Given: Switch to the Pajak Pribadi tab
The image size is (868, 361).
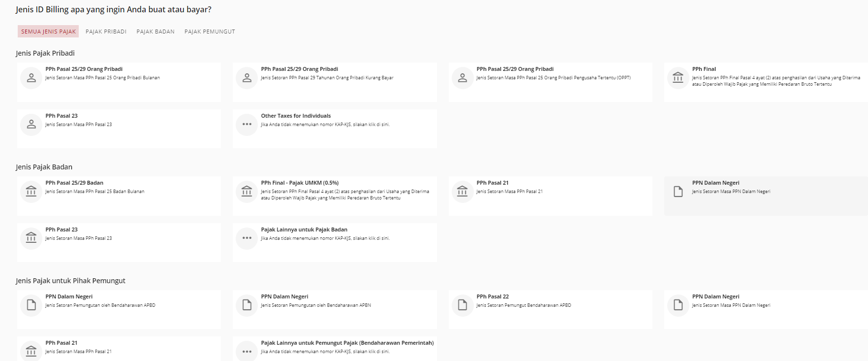Looking at the screenshot, I should point(106,32).
